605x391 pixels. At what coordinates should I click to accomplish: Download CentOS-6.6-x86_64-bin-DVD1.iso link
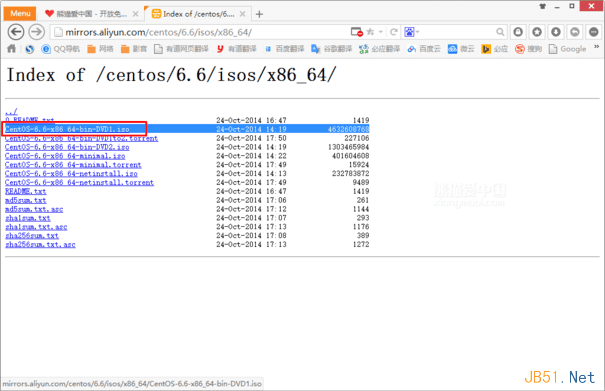click(67, 129)
